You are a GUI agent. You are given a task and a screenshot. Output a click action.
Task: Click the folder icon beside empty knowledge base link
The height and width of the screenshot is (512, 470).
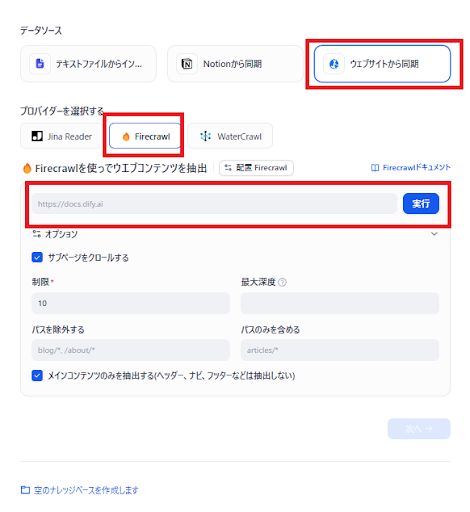[25, 490]
